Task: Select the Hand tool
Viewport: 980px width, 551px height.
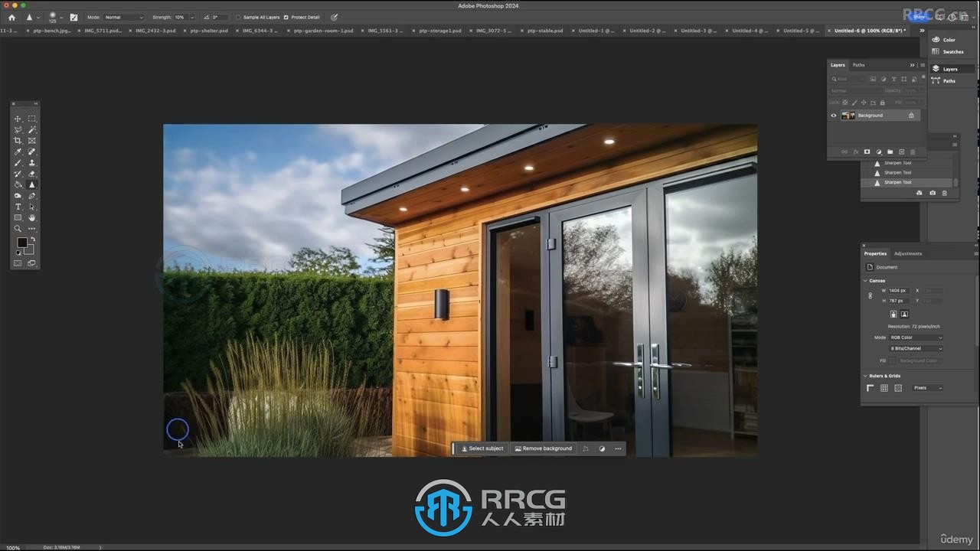Action: tap(31, 217)
